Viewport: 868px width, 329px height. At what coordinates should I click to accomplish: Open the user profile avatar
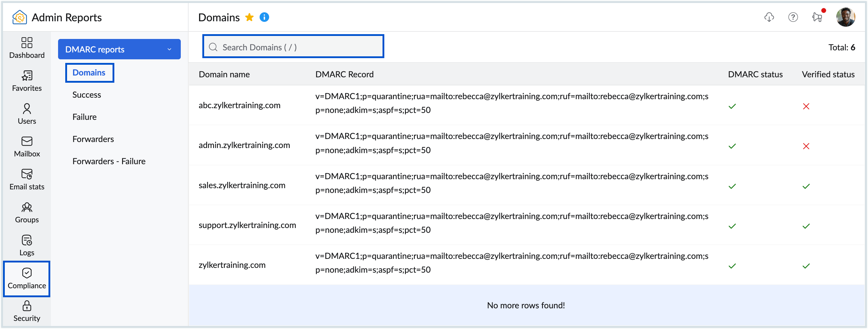pos(845,17)
